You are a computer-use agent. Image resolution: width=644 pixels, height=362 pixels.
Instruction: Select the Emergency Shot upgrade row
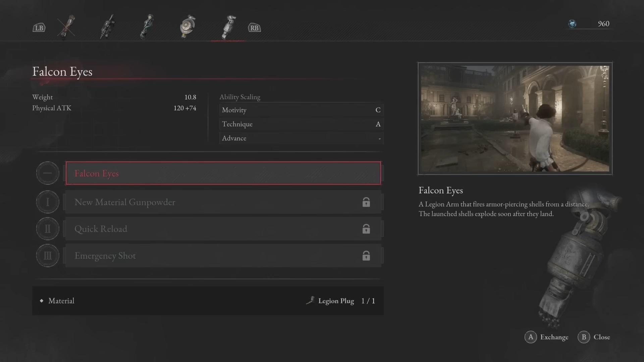[223, 256]
